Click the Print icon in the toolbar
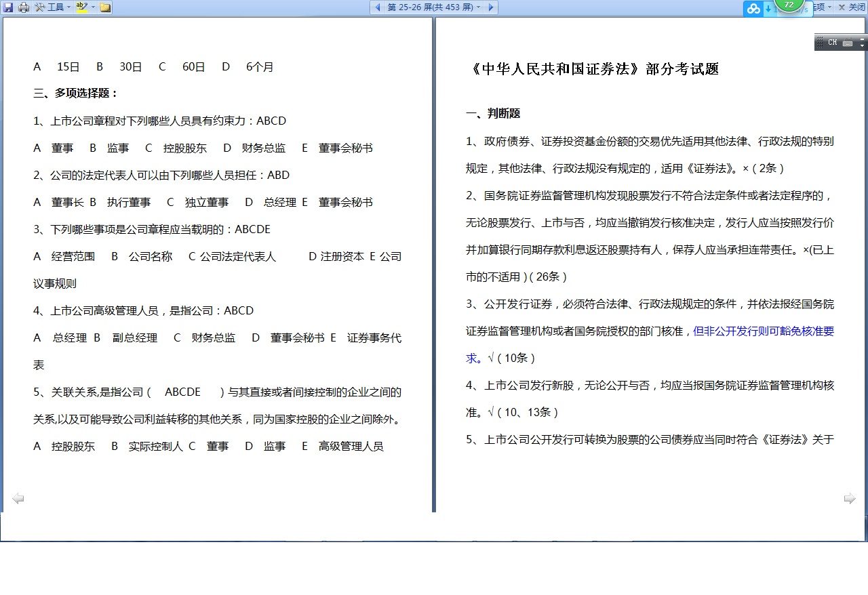The height and width of the screenshot is (595, 868). (x=24, y=7)
